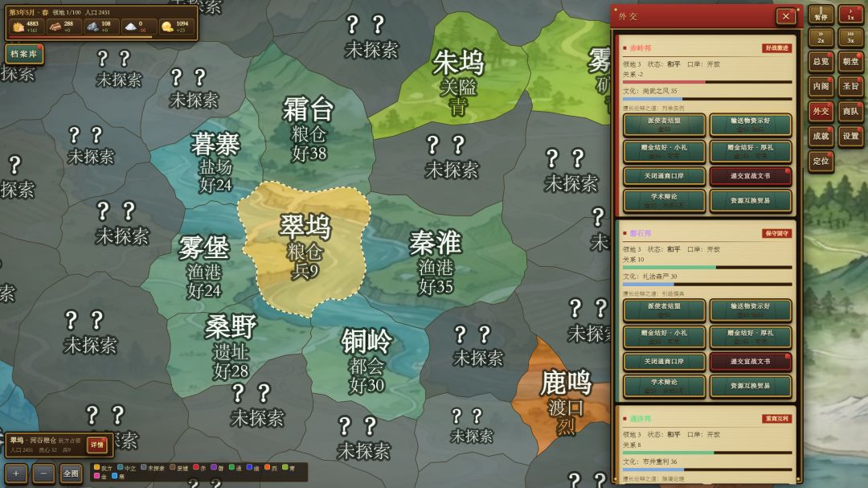Click 资源互换贸易 for 赤岭邦

click(750, 200)
